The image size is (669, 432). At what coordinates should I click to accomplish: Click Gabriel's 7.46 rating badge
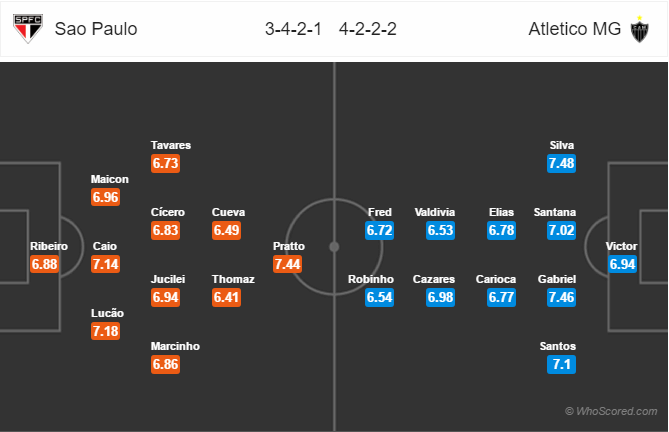click(x=561, y=297)
